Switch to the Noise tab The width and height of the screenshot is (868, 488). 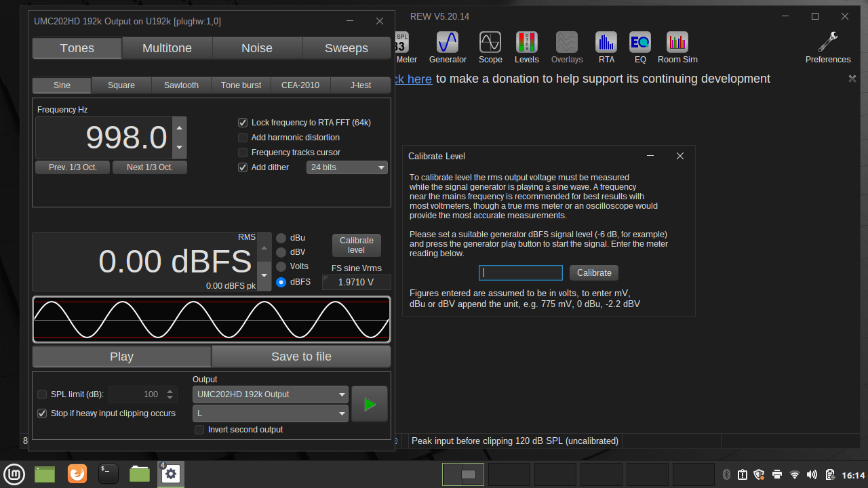click(257, 48)
